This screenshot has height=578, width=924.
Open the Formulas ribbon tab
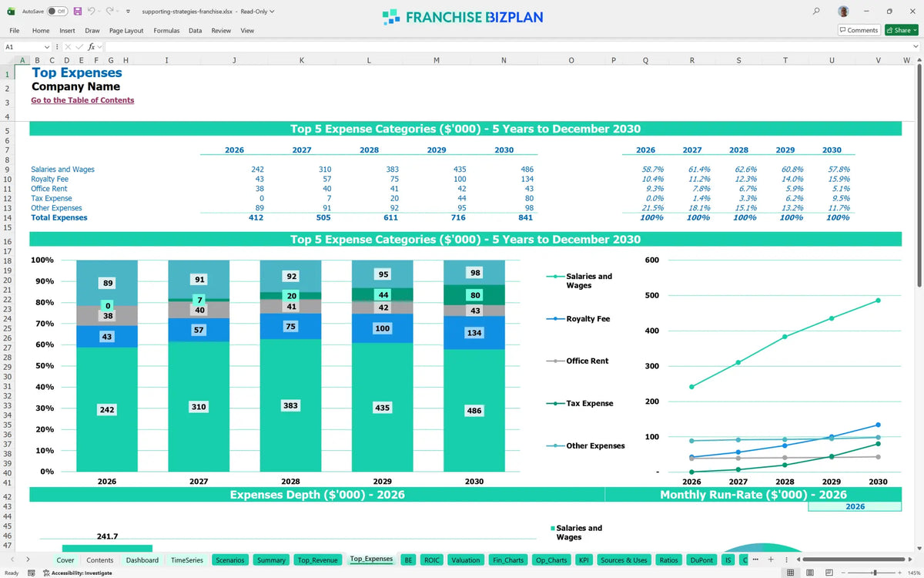(166, 31)
